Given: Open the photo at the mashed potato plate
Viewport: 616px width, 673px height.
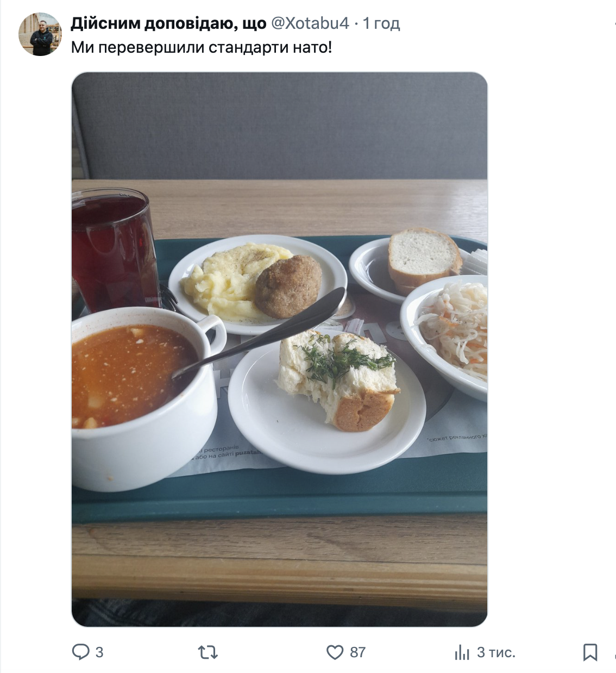Looking at the screenshot, I should click(x=255, y=283).
